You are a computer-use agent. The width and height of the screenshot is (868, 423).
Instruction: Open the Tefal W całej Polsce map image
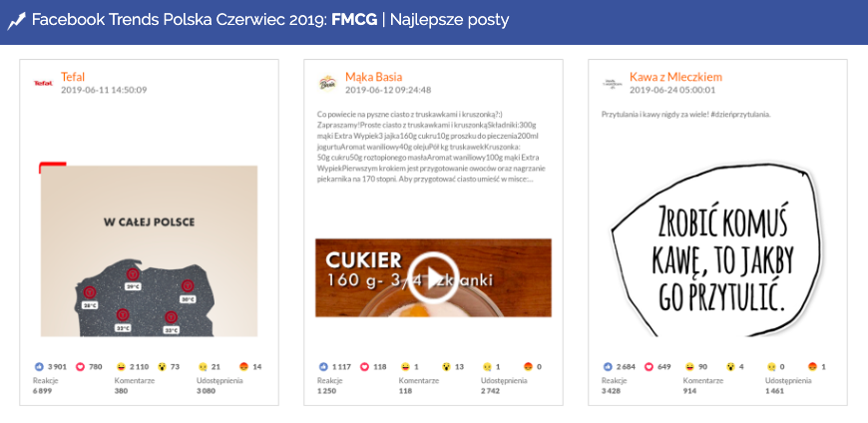pyautogui.click(x=149, y=249)
